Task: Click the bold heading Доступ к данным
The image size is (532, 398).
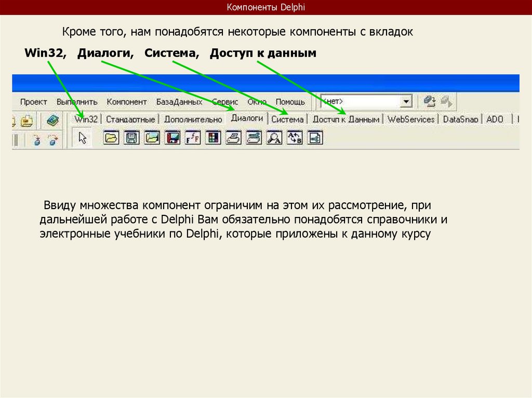Action: (x=263, y=53)
